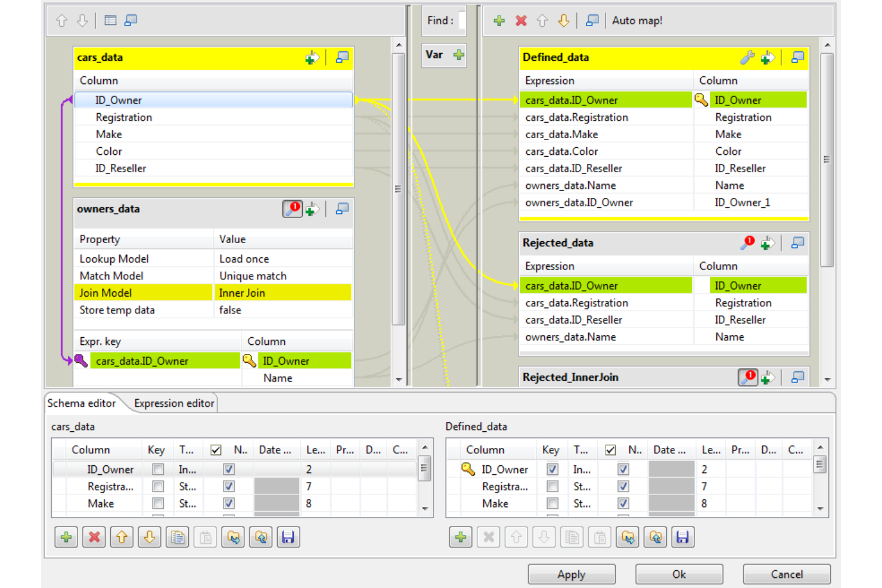Minimize the cars_data input table
The height and width of the screenshot is (588, 882).
point(342,57)
